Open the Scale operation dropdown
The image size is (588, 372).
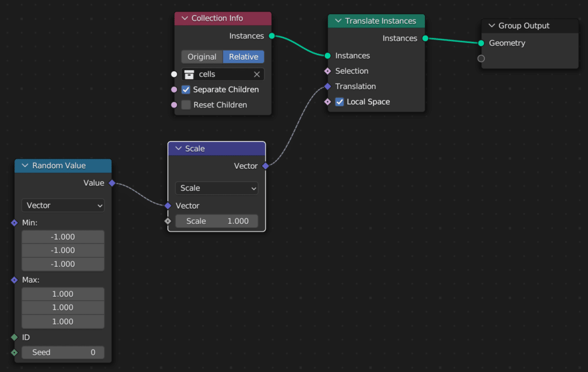click(216, 188)
